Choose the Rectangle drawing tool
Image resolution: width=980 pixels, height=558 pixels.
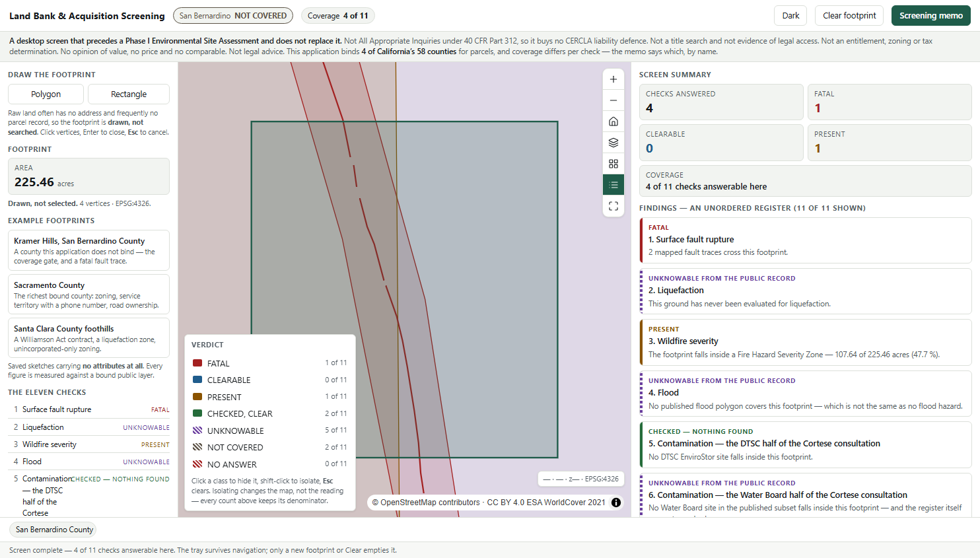(129, 94)
